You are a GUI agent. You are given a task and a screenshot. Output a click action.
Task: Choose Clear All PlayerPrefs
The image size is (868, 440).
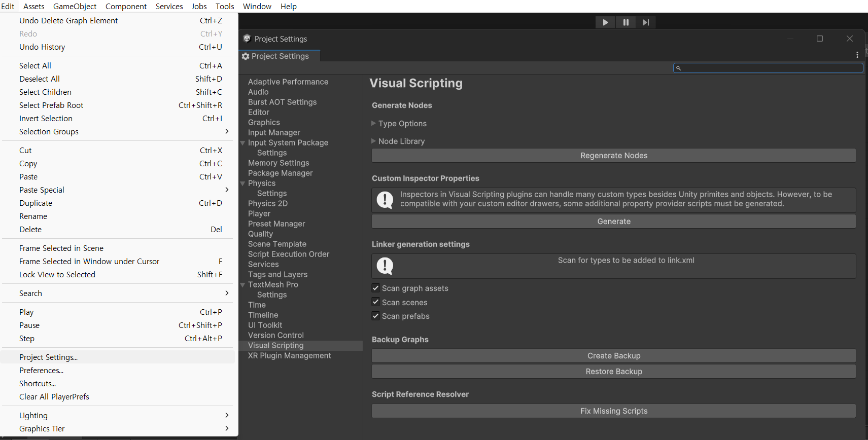pos(119,396)
